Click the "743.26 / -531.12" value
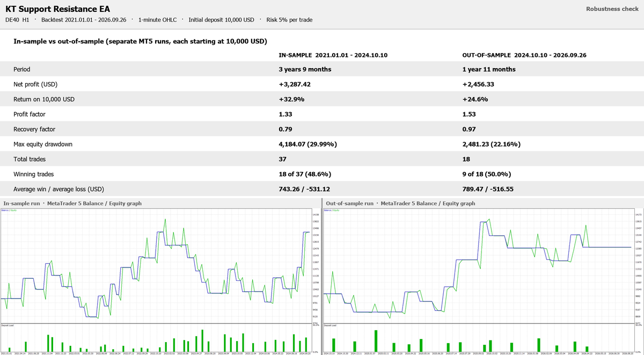644x355 pixels. coord(304,190)
